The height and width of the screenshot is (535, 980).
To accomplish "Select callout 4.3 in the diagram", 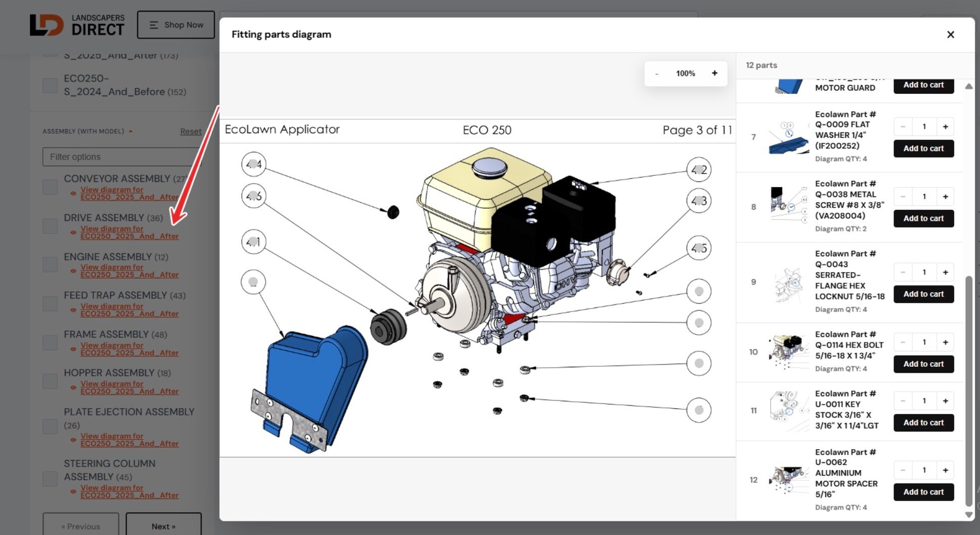I will pyautogui.click(x=699, y=201).
